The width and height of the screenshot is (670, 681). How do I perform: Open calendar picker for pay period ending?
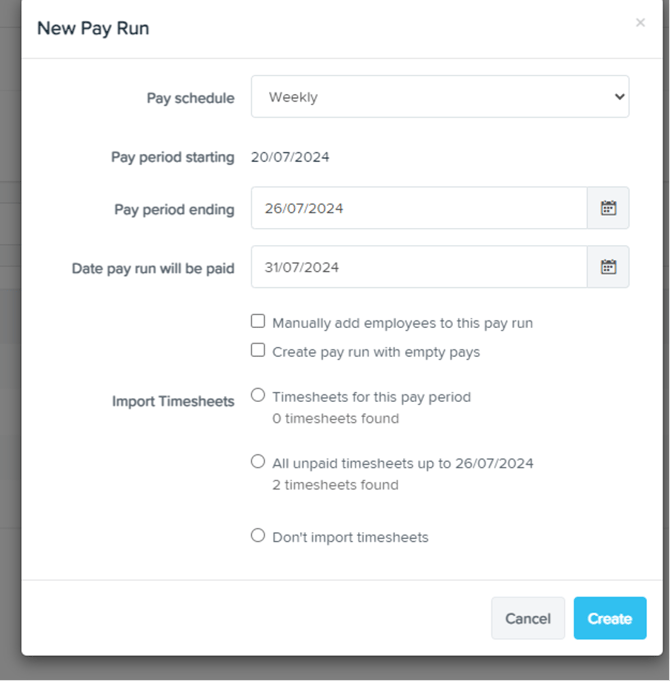point(608,208)
